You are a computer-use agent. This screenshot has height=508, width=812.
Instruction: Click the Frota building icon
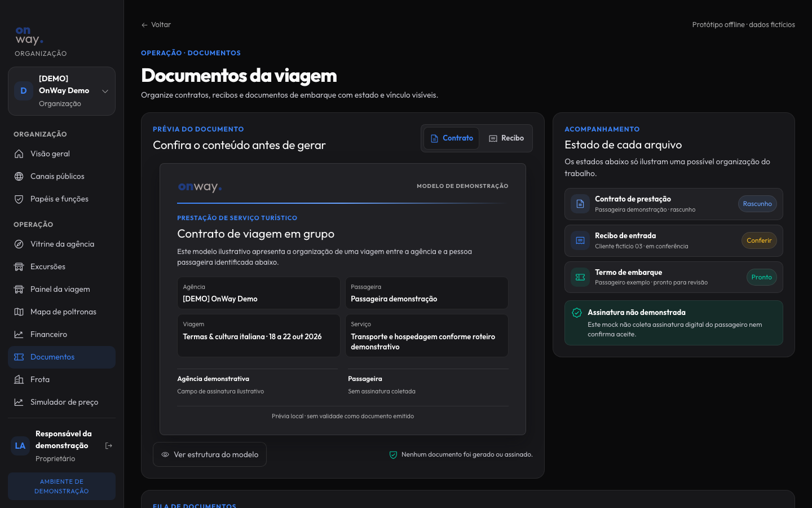19,379
